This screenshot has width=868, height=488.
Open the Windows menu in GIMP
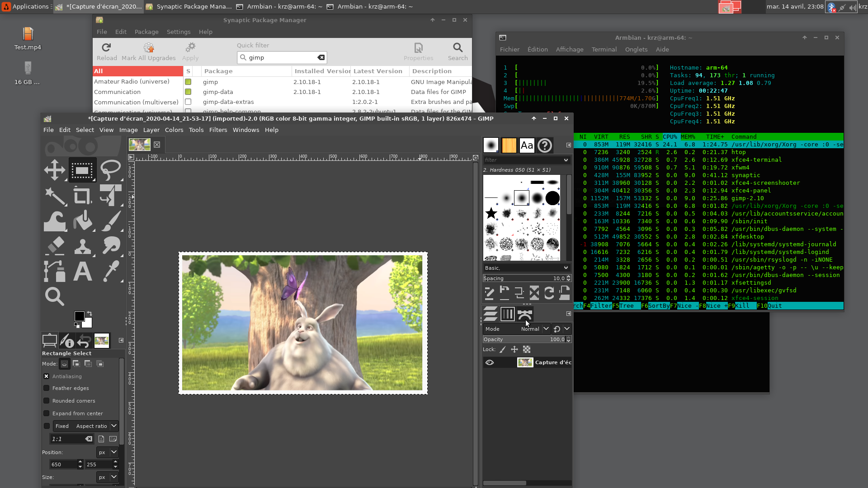246,130
